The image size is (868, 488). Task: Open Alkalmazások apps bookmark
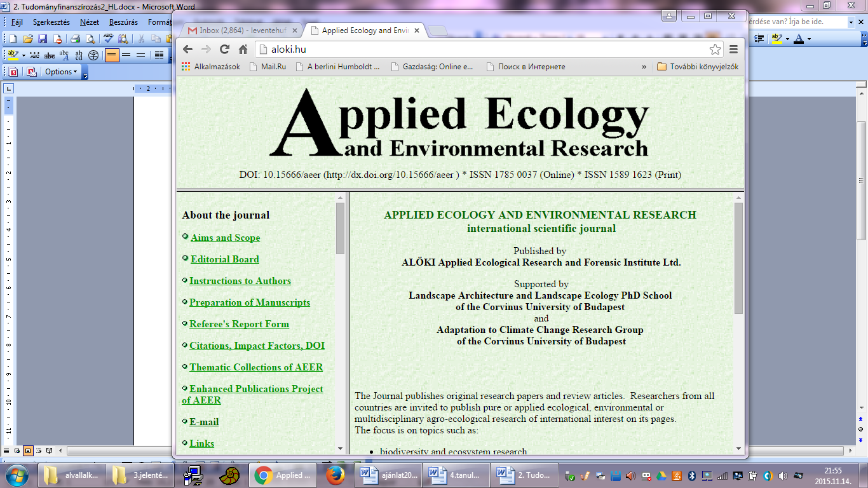pyautogui.click(x=211, y=66)
